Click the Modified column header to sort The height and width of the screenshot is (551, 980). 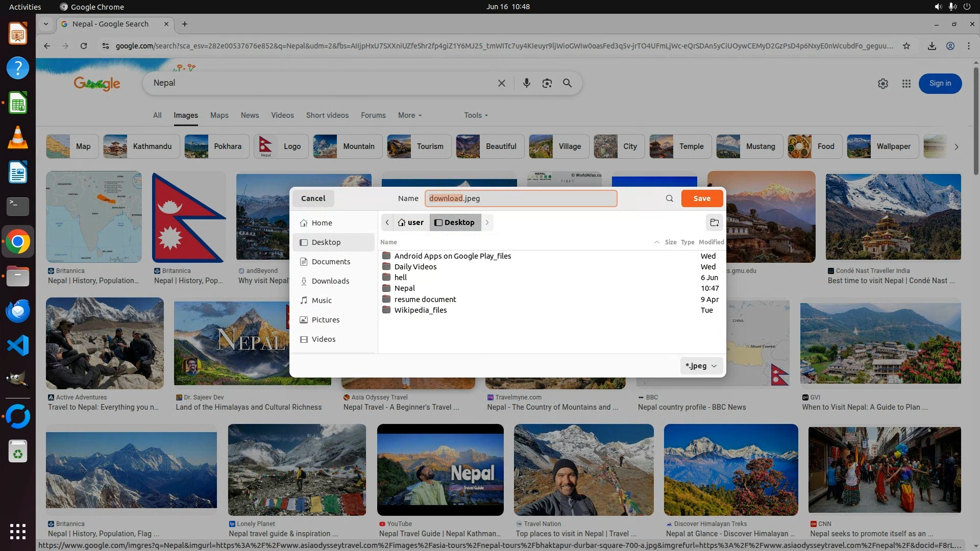[711, 242]
